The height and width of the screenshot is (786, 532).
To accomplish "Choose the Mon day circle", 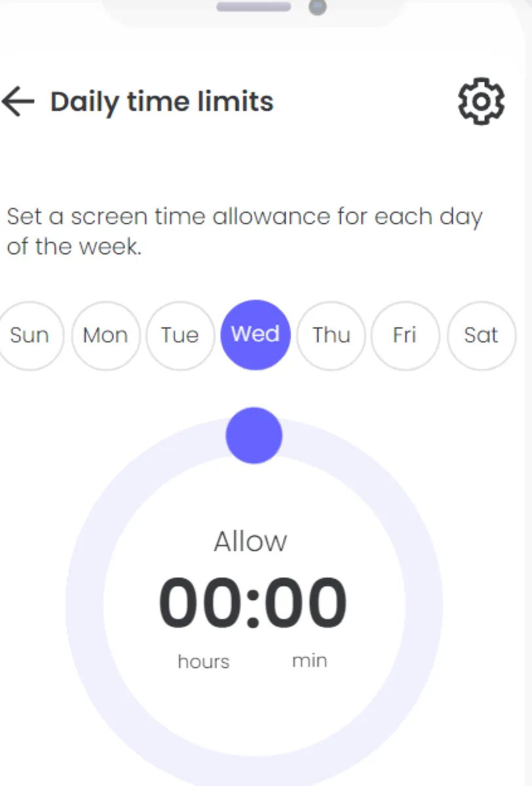I will 105,335.
